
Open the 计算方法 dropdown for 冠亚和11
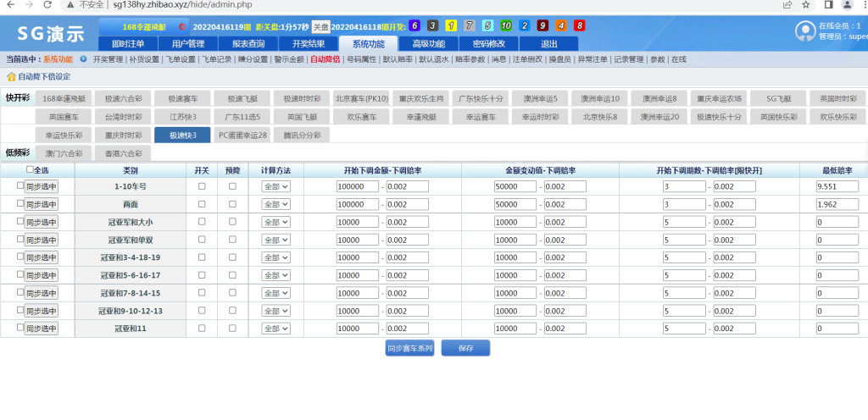tap(275, 329)
